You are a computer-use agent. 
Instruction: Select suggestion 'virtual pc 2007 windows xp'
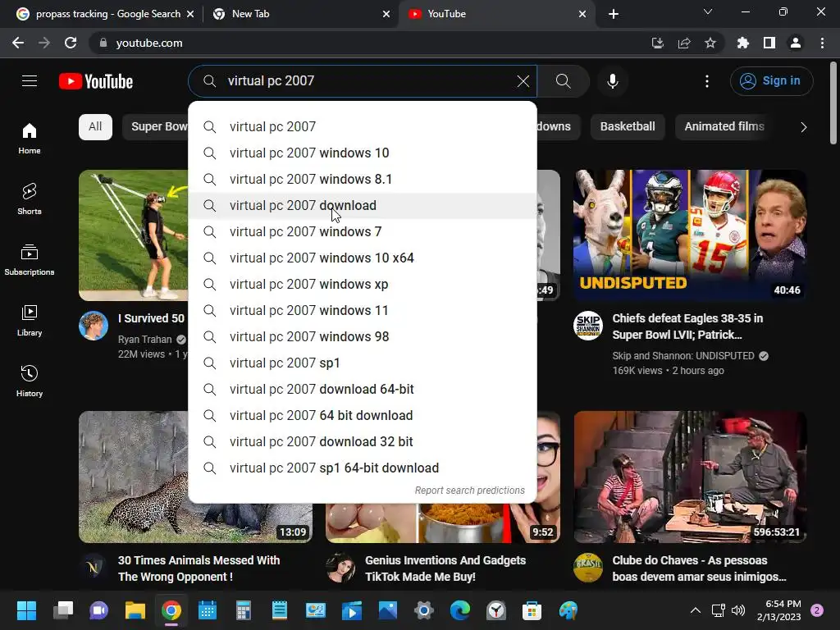tap(362, 285)
